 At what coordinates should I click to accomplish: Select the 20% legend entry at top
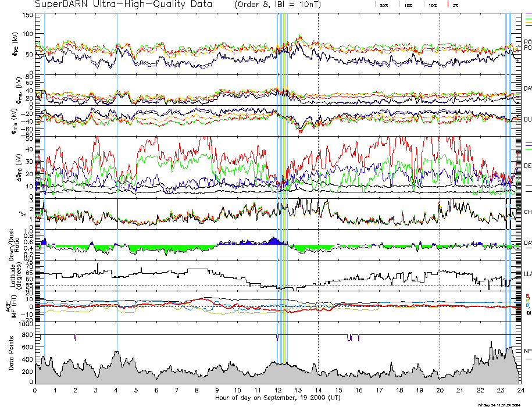(384, 5)
